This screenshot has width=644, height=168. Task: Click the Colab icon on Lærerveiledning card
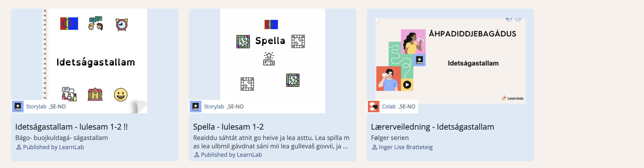pyautogui.click(x=373, y=107)
